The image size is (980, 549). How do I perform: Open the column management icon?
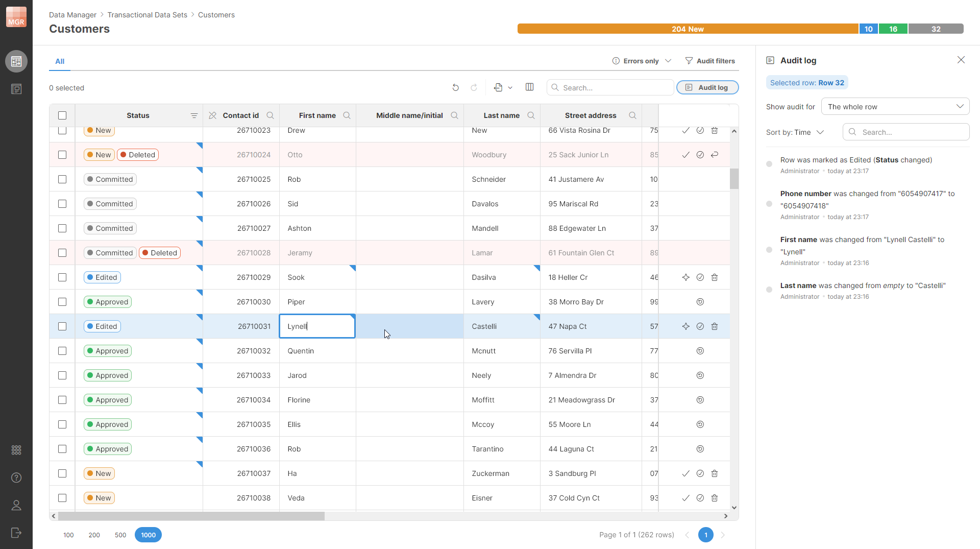click(x=529, y=87)
